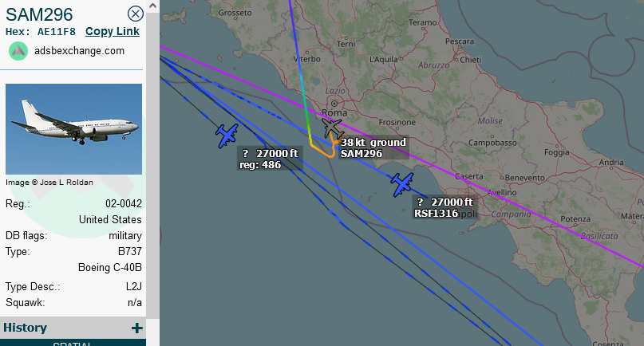Screen dimensions: 644x346
Task: Expand the History section with plus icon
Action: click(136, 328)
